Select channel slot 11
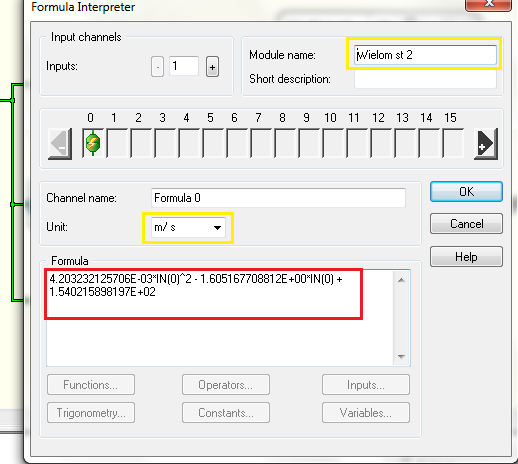The image size is (518, 464). click(357, 143)
